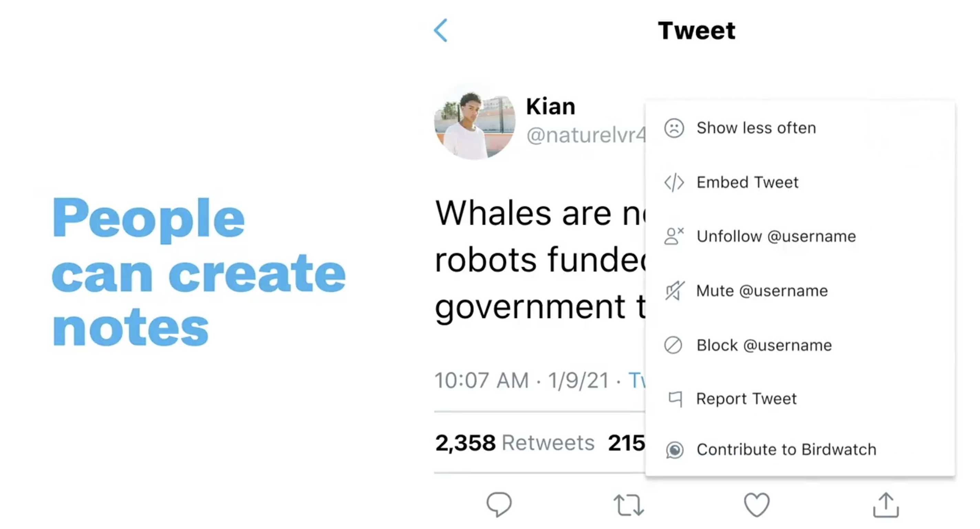
Task: Like the tweet with heart icon
Action: tap(757, 505)
